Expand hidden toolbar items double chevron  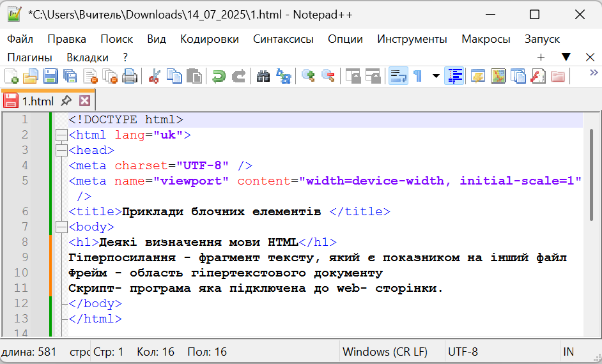pyautogui.click(x=593, y=72)
